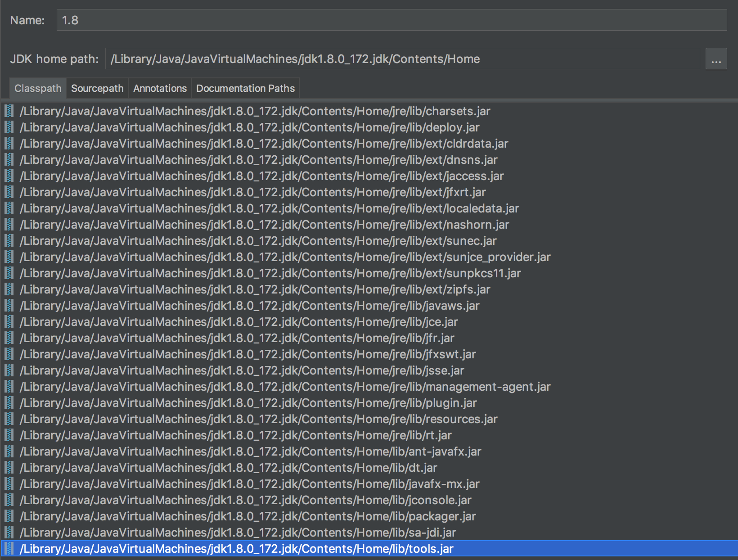Select the jce.jar classpath entry

[x=369, y=321]
